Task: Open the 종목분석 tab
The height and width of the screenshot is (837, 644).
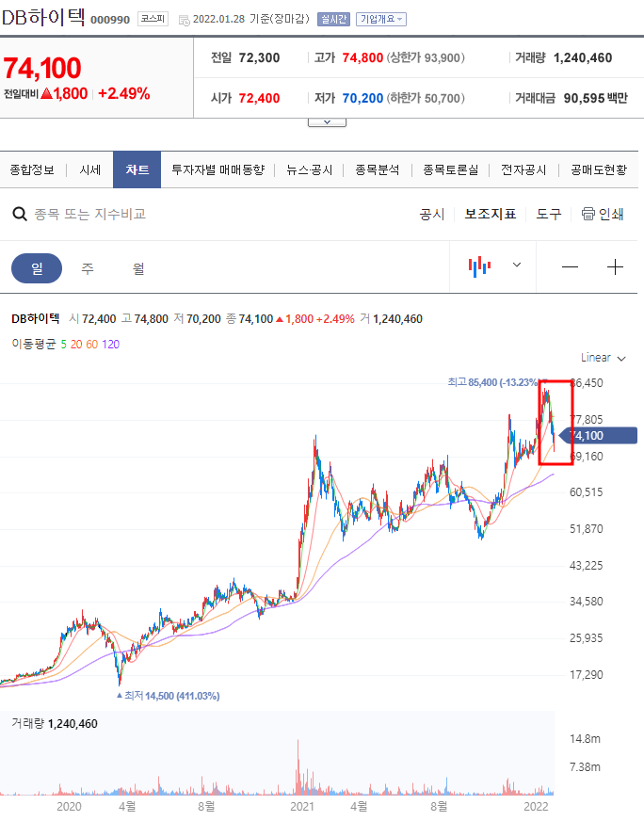Action: tap(377, 169)
